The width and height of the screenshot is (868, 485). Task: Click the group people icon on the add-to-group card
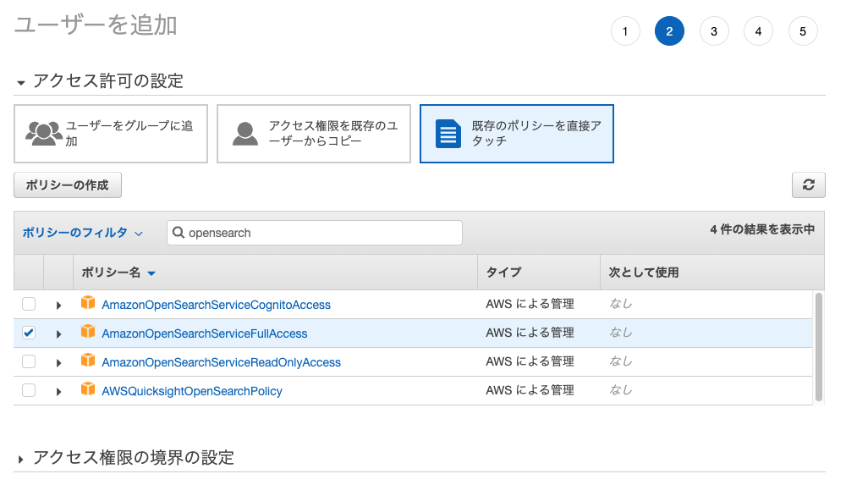point(44,134)
